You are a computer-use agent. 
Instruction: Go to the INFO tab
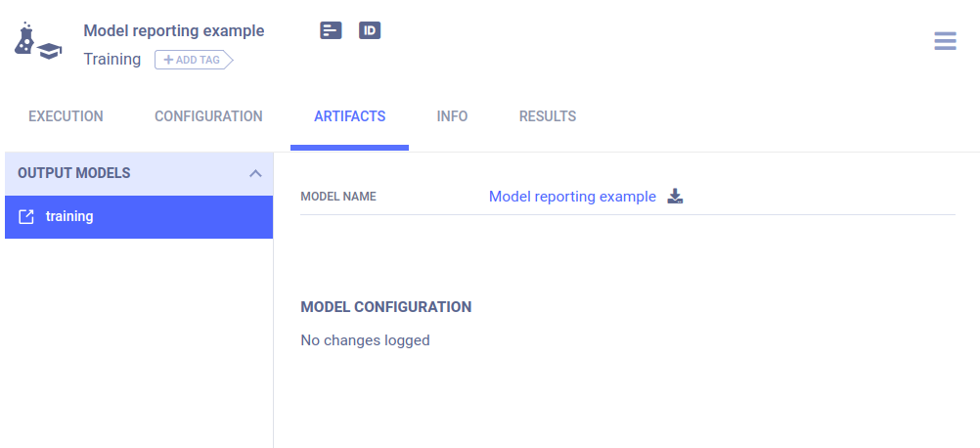[452, 116]
